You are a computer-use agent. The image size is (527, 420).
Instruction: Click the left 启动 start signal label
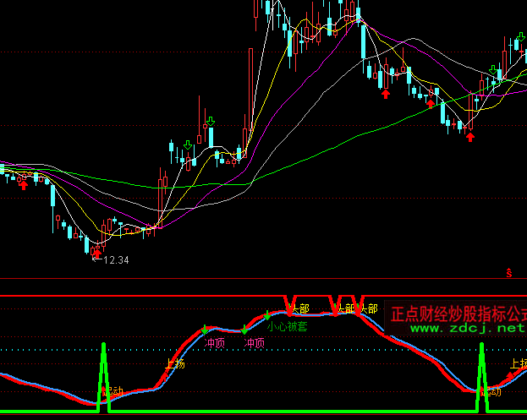click(x=110, y=391)
